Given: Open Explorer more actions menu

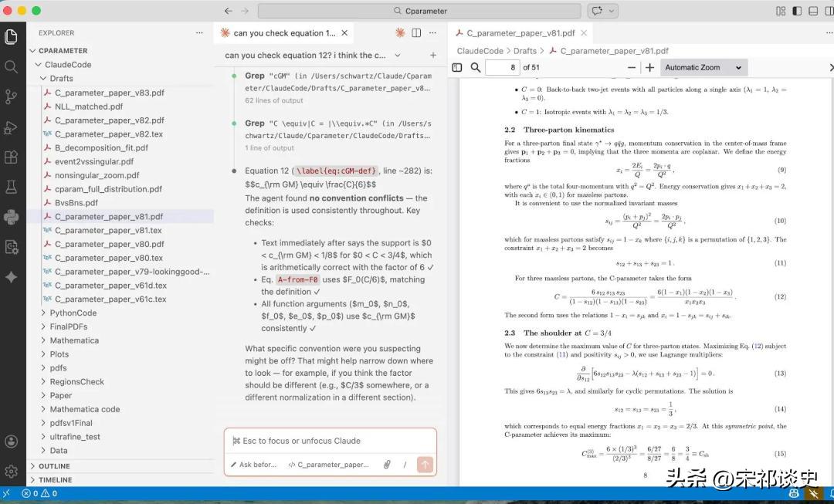Looking at the screenshot, I should point(199,33).
